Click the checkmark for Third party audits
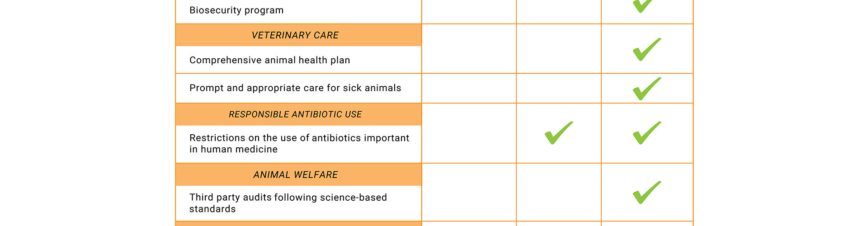 click(x=646, y=193)
